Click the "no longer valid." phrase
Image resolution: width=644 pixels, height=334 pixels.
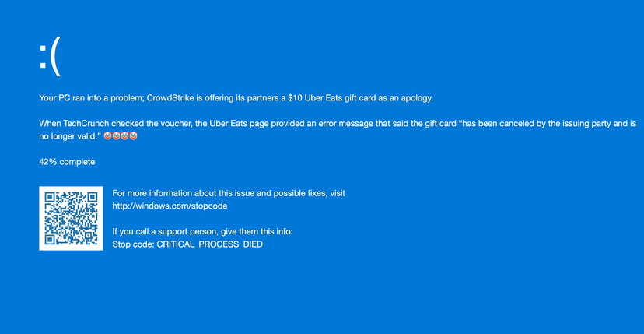tap(68, 136)
